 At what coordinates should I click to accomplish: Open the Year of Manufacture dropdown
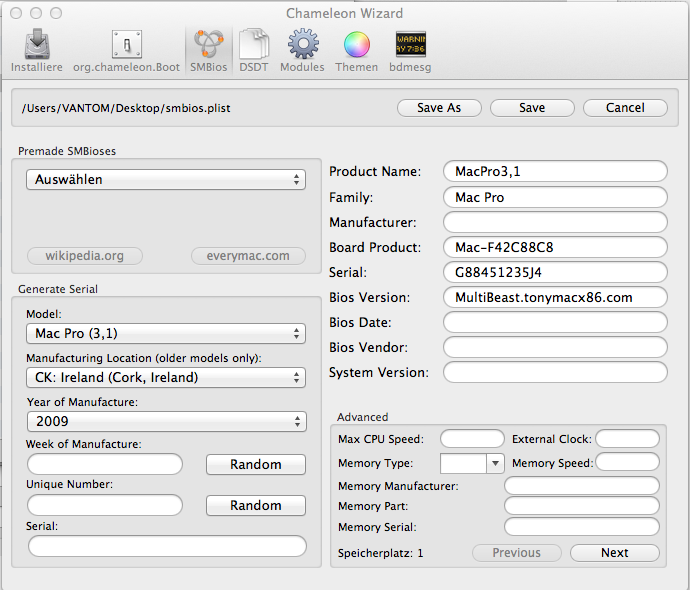166,421
